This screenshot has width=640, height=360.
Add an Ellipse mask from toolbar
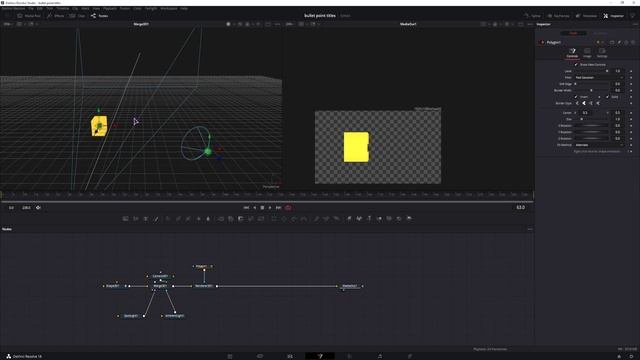click(x=284, y=219)
